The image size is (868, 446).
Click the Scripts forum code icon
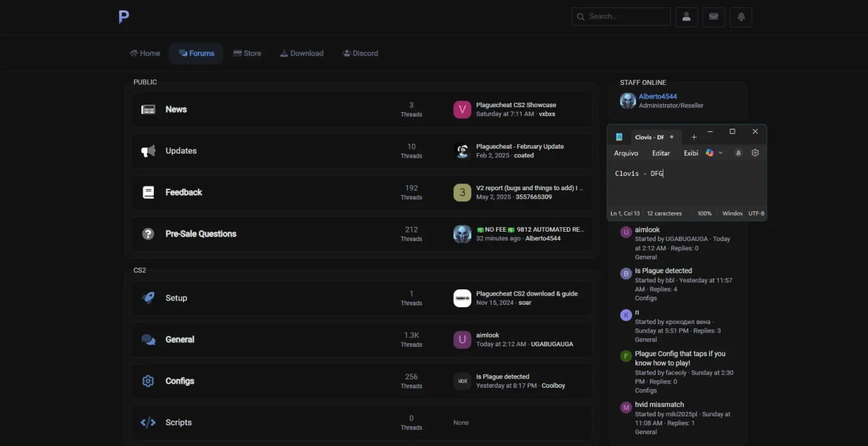point(148,422)
